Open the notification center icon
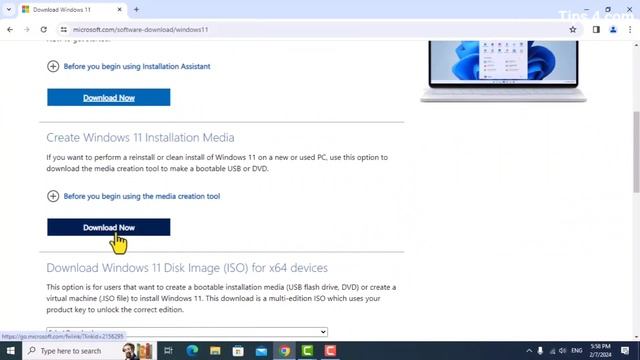This screenshot has width=640, height=360. point(625,351)
